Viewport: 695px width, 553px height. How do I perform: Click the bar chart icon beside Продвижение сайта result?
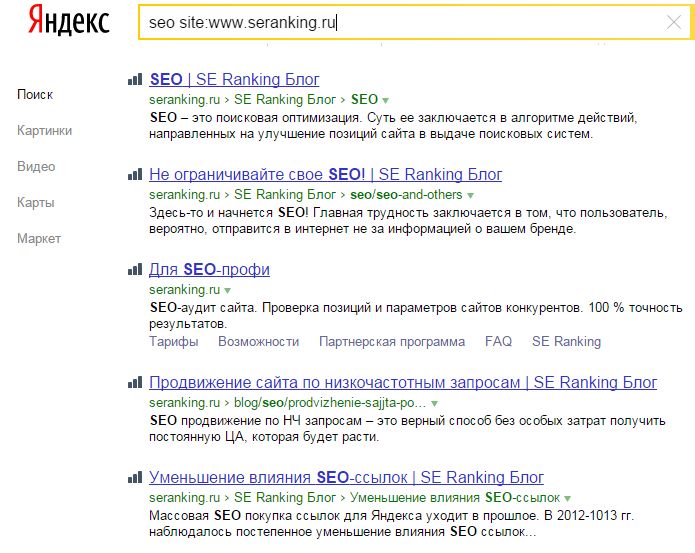(135, 382)
